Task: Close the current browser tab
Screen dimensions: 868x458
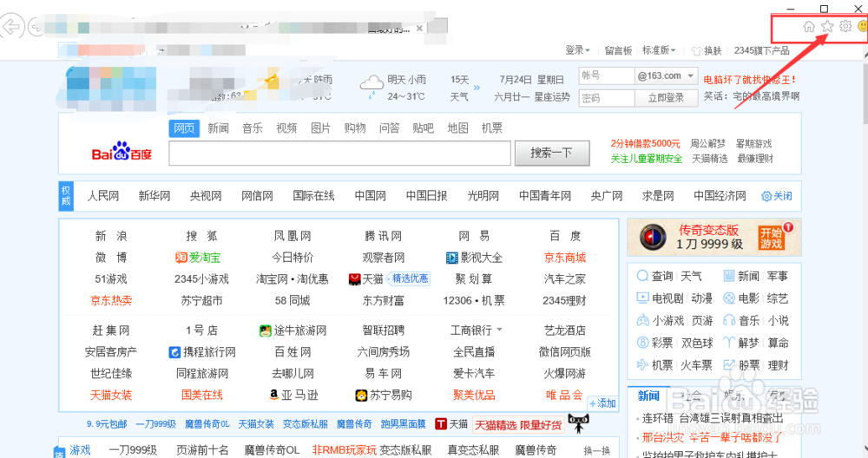Action: click(x=419, y=29)
